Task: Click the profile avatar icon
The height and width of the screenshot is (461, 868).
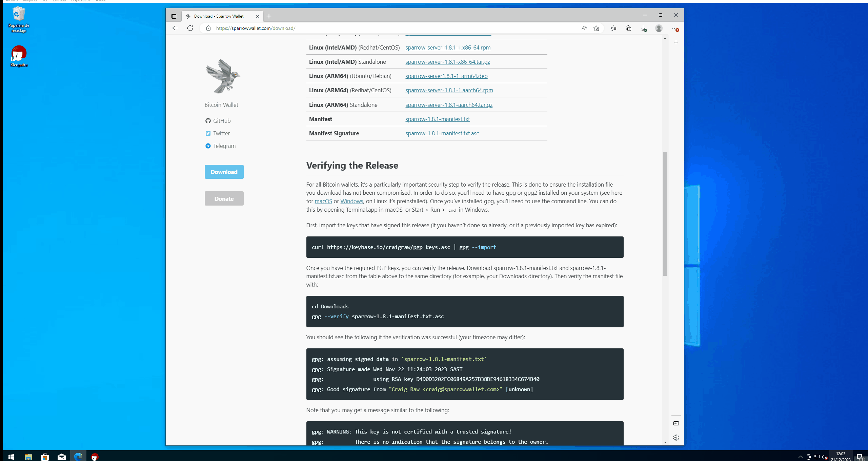Action: 659,28
